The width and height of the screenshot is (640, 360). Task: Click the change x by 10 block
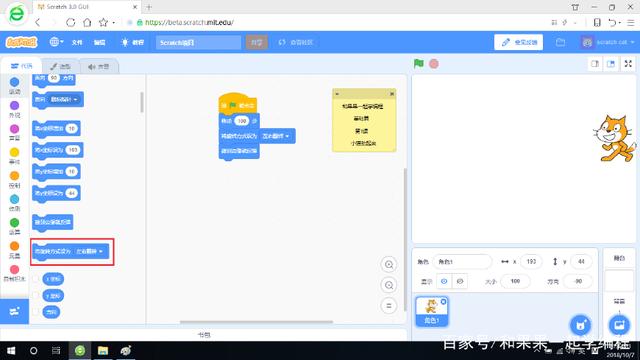coord(56,128)
